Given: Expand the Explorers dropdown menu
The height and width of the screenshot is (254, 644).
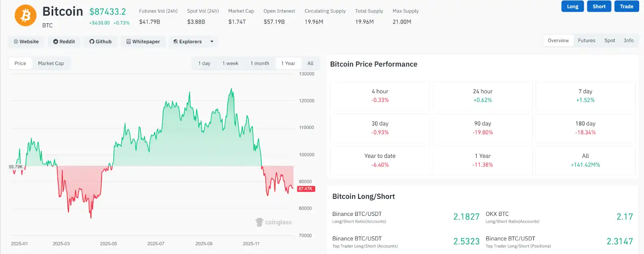Looking at the screenshot, I should coord(212,42).
